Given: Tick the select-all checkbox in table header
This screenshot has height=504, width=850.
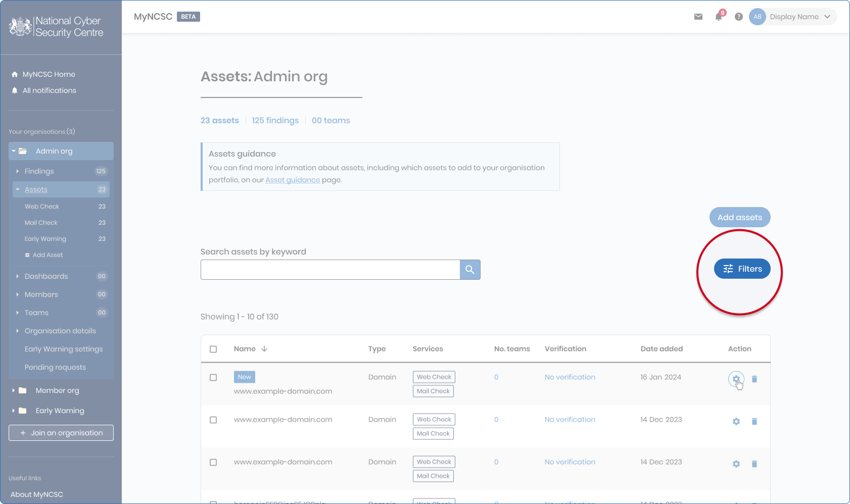Looking at the screenshot, I should click(x=213, y=349).
